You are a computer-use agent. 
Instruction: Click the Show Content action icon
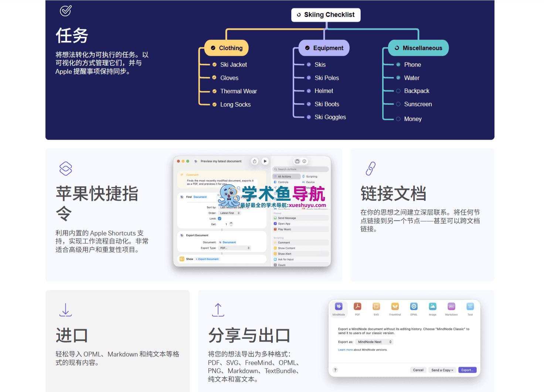(x=275, y=248)
